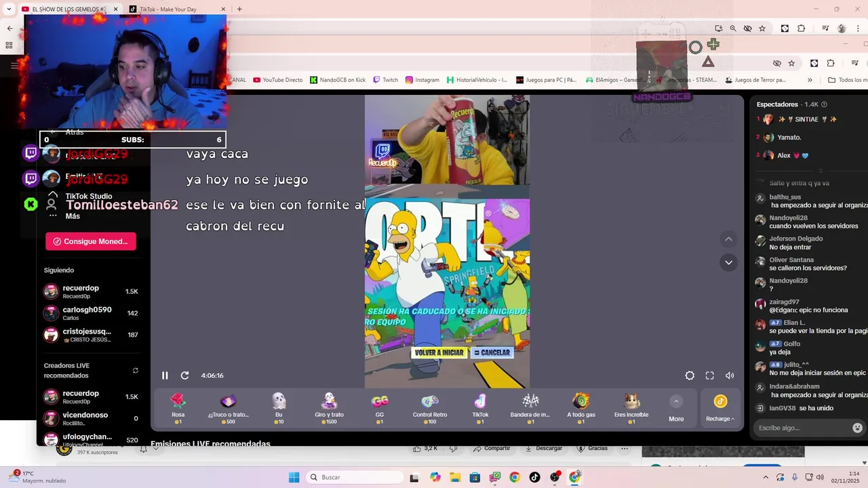Open the tab search dropdown
The width and height of the screenshot is (868, 488).
point(9,9)
